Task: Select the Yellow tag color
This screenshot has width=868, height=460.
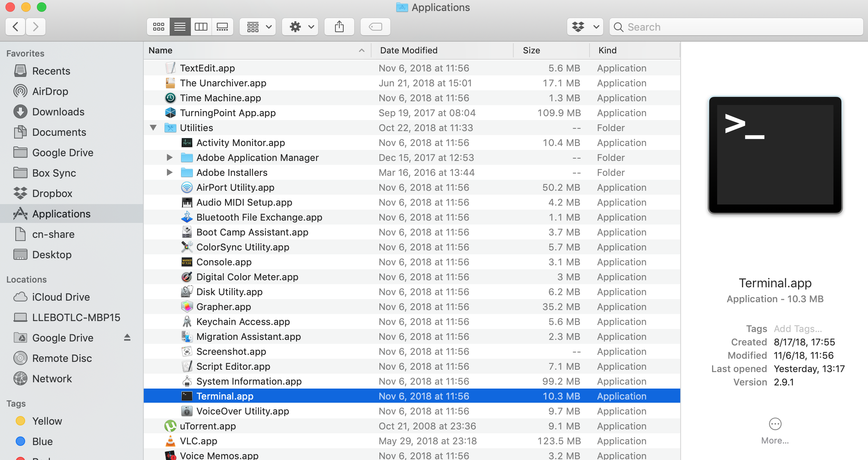Action: click(47, 421)
